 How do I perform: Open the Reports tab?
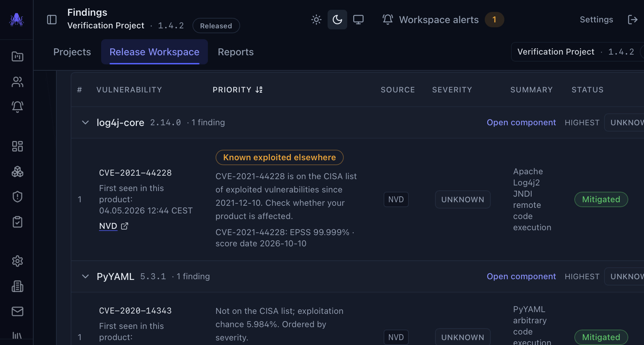pyautogui.click(x=236, y=52)
